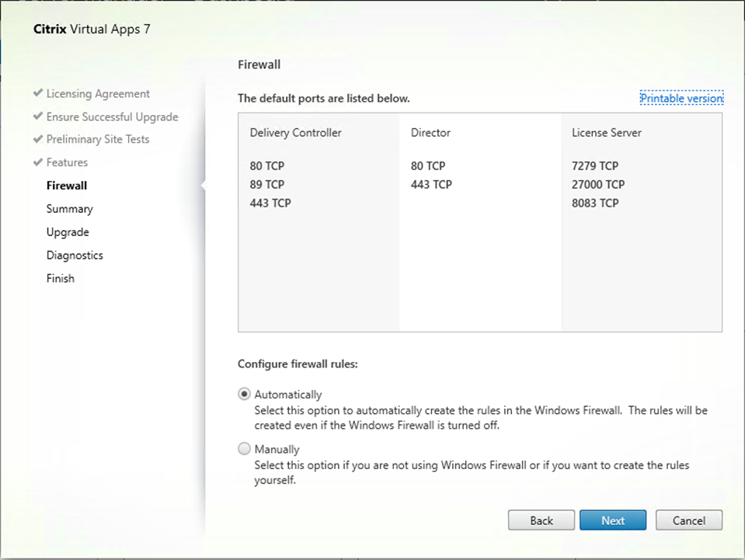Select the Firewall step in sidebar
Screen dimensions: 745x560
point(67,186)
